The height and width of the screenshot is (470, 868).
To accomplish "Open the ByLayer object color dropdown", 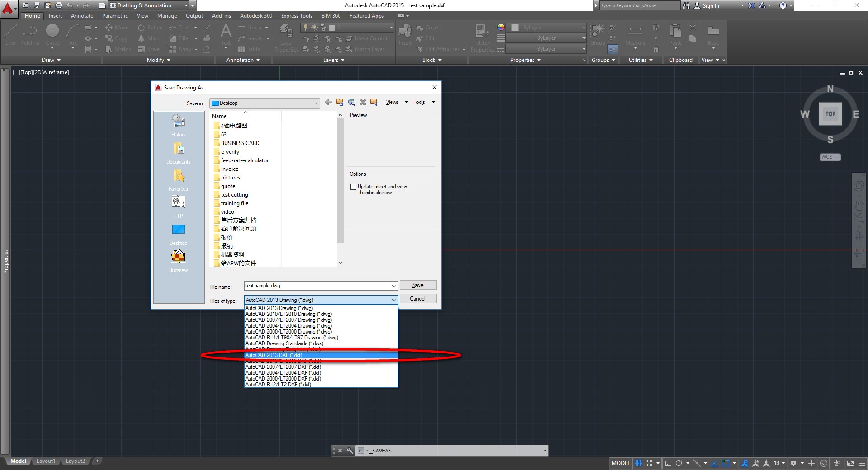I will (547, 28).
